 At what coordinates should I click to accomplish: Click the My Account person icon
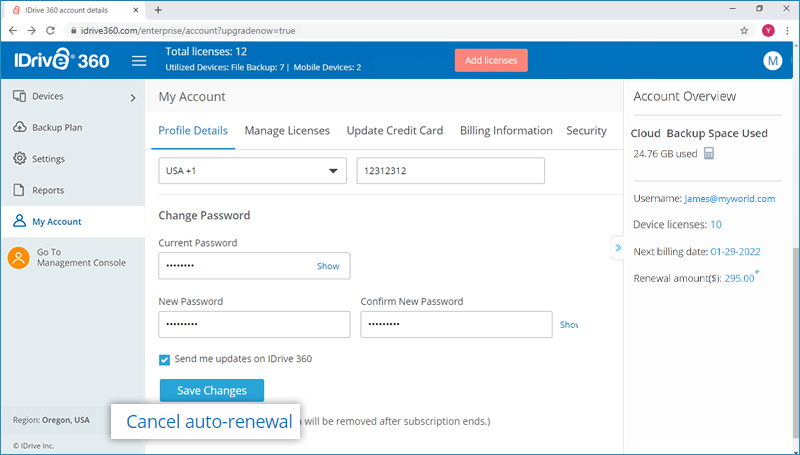pyautogui.click(x=19, y=221)
